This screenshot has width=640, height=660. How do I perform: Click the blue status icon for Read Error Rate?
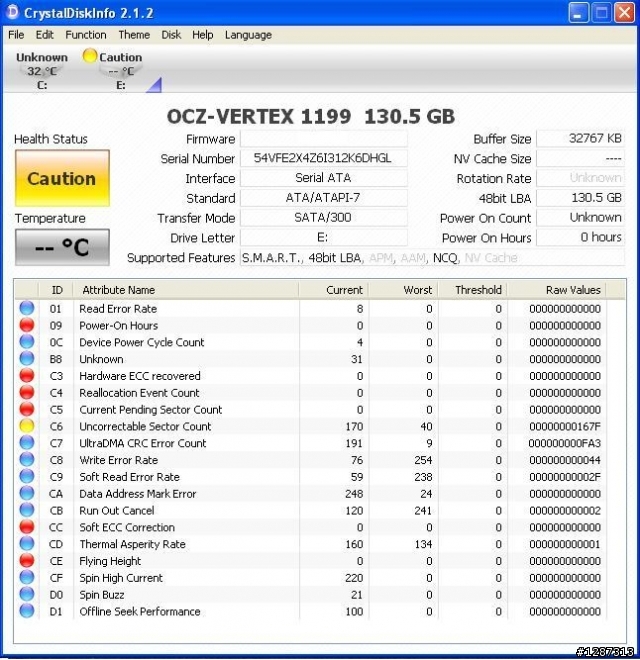coord(27,308)
